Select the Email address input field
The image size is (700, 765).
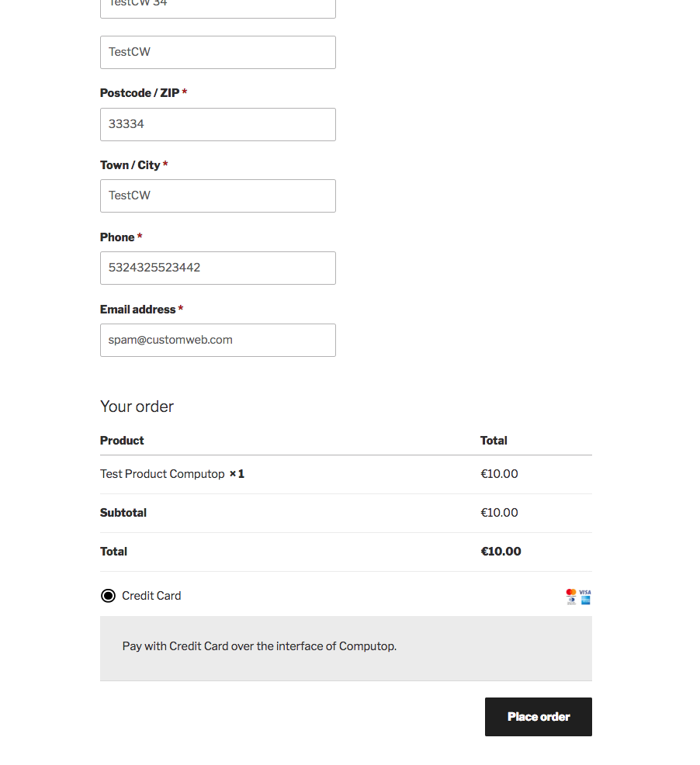[x=218, y=340]
